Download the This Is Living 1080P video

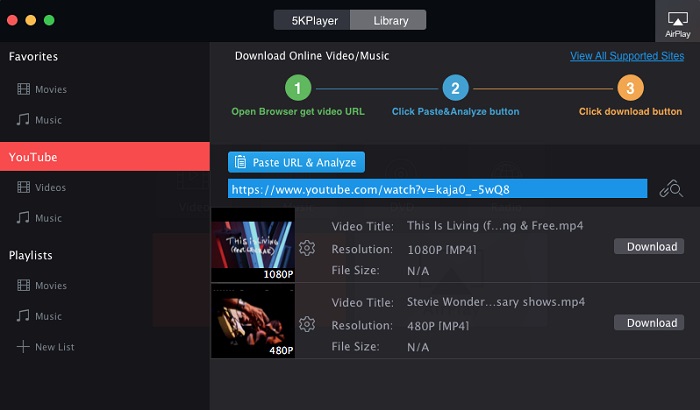pyautogui.click(x=649, y=247)
